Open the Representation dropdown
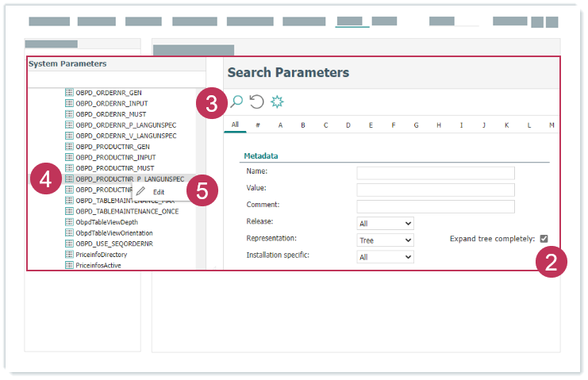 pos(385,240)
